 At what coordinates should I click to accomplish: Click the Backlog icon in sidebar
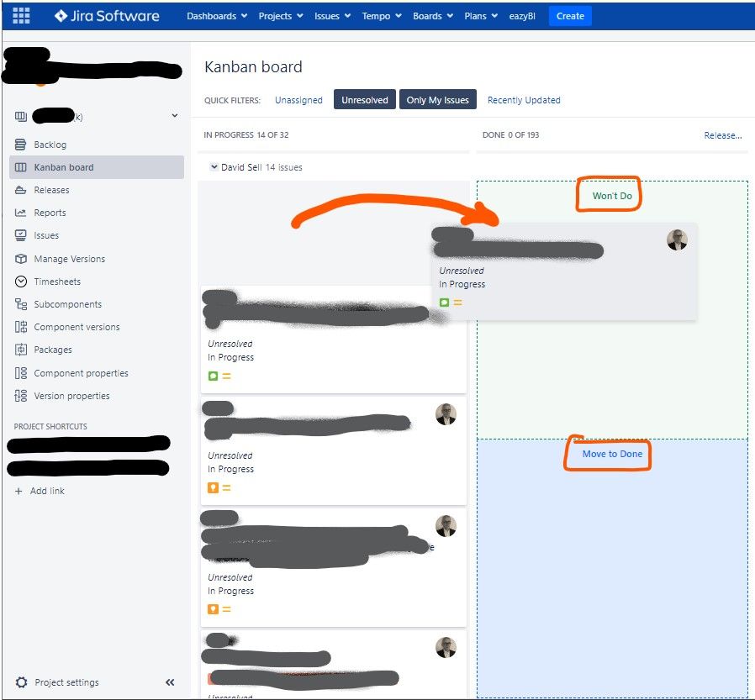[x=20, y=145]
